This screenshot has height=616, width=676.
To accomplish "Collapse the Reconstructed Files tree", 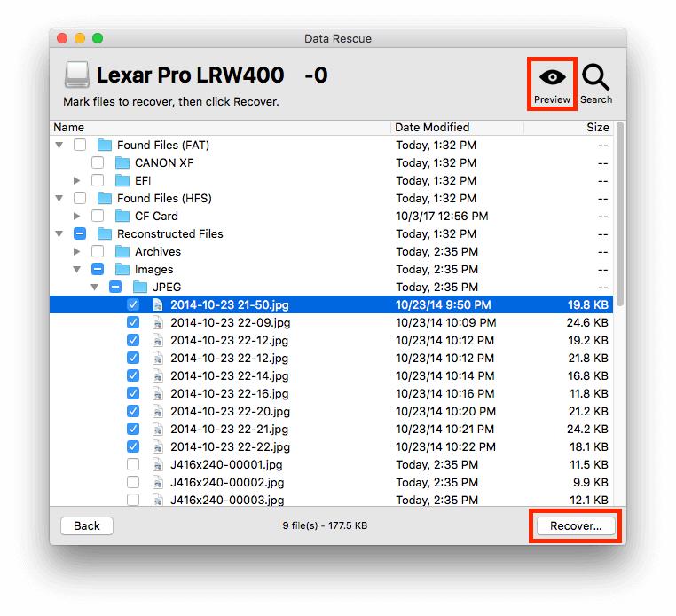I will pos(59,234).
